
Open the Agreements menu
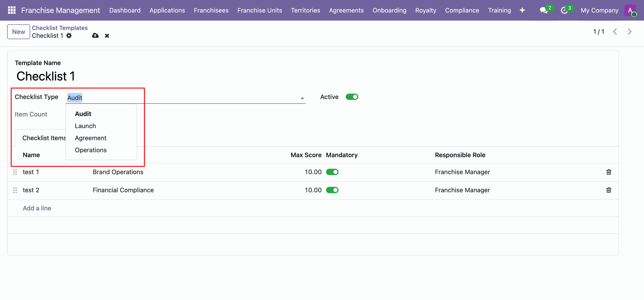tap(346, 10)
